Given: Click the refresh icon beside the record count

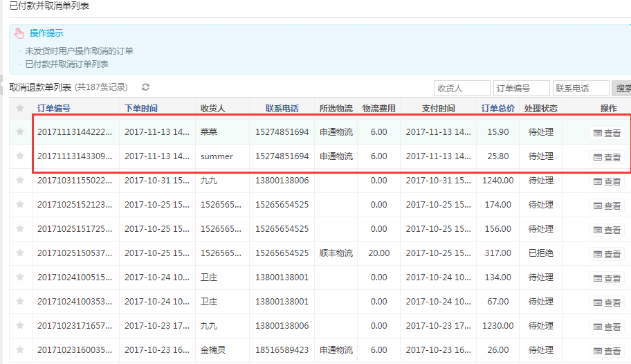Looking at the screenshot, I should coord(145,87).
